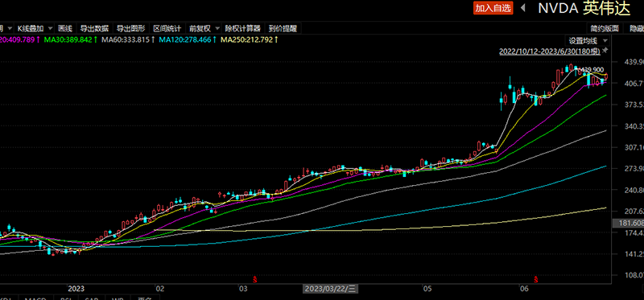Click the left arrow beside NVDA title

(523, 8)
